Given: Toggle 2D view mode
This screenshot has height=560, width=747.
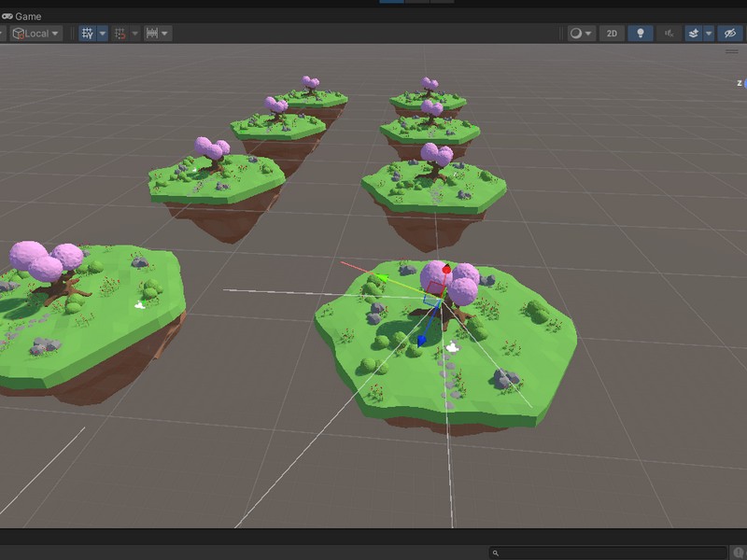Looking at the screenshot, I should 612,34.
